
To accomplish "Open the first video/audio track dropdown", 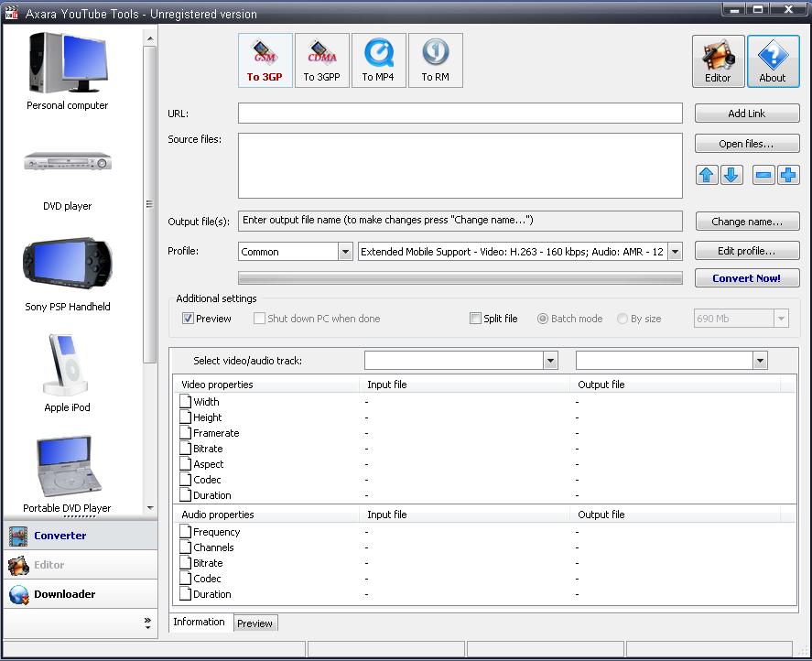I will click(550, 361).
